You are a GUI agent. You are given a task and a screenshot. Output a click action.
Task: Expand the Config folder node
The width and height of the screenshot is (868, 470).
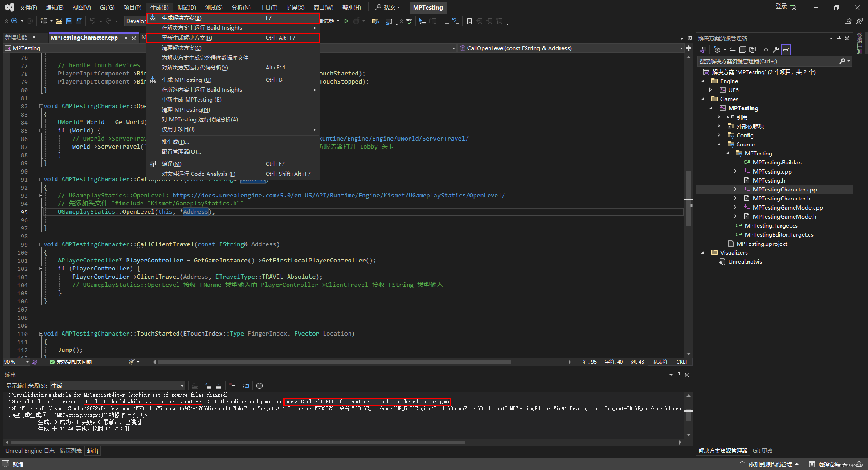click(719, 135)
